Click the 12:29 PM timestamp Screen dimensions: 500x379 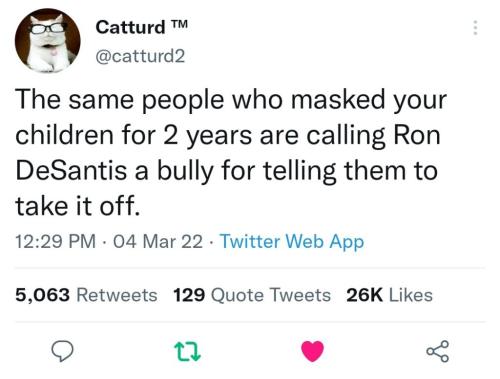(x=55, y=241)
